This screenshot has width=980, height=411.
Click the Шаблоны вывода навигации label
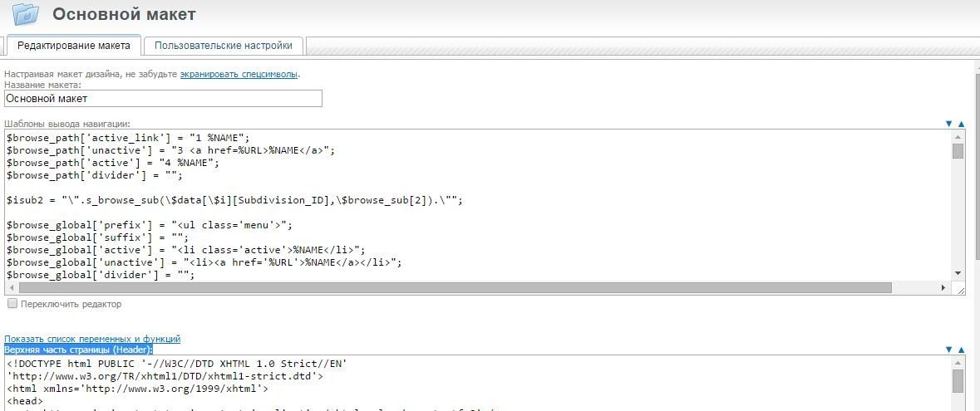click(x=67, y=125)
